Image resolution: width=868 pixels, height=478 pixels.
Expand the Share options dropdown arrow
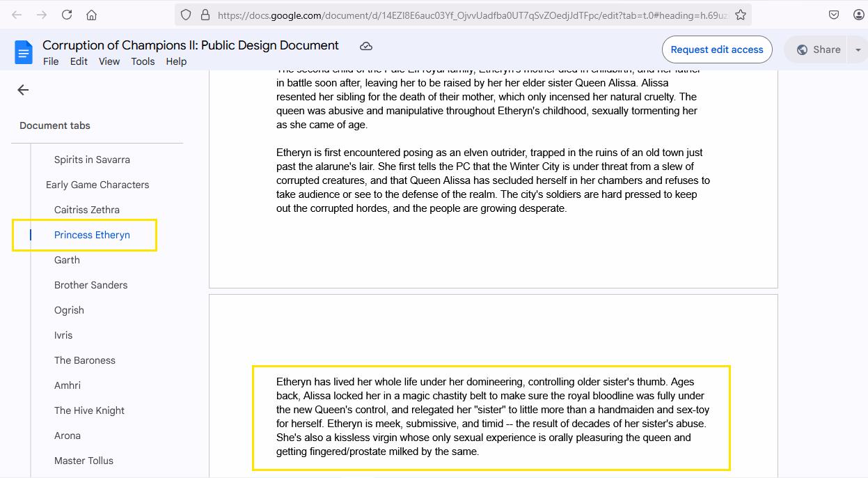coord(858,49)
